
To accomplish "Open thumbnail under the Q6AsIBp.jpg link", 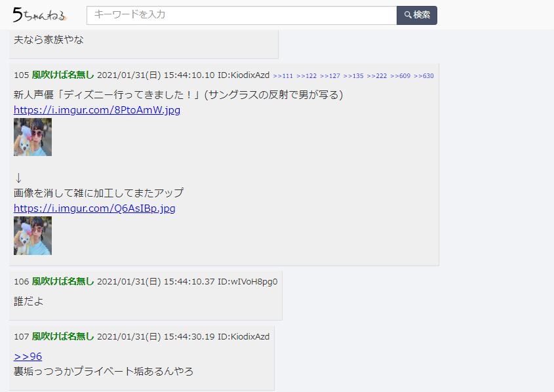I will tap(33, 235).
